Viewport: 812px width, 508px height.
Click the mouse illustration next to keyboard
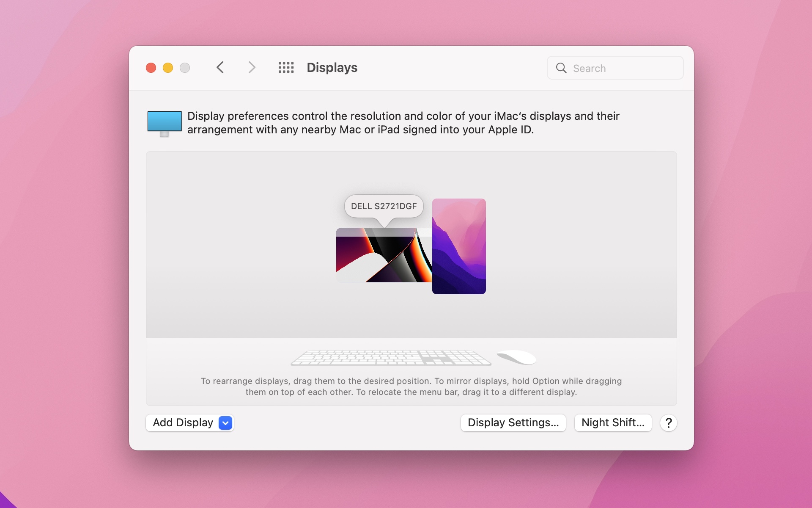click(517, 358)
